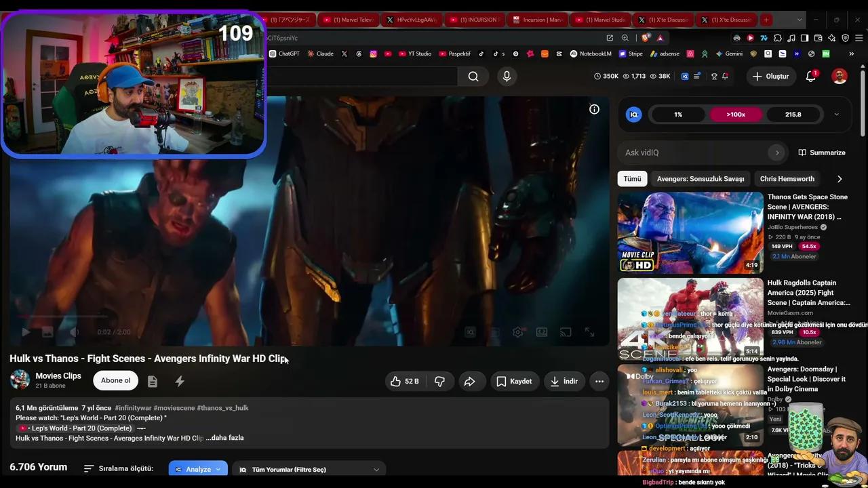Open the Movies Clips channel avatar
The height and width of the screenshot is (488, 868).
[20, 380]
